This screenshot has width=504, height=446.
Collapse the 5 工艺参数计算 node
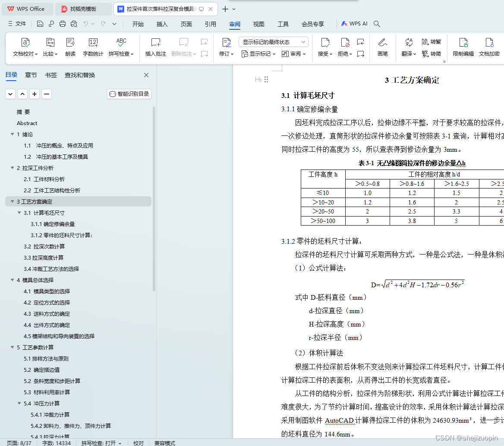click(12, 347)
